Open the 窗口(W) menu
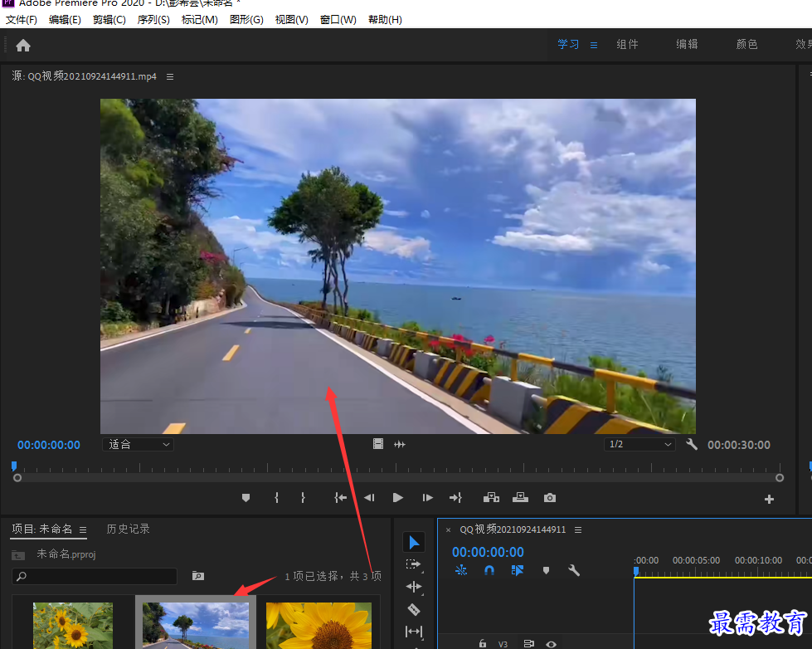The height and width of the screenshot is (649, 812). pos(338,20)
